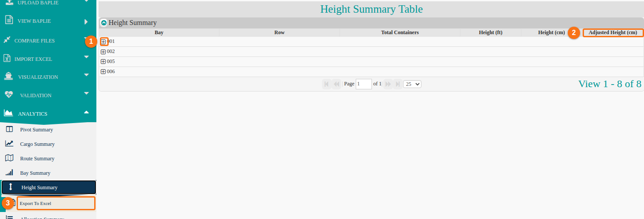Screen dimensions: 644x219
Task: Click the View Baplie document icon
Action: tap(8, 20)
